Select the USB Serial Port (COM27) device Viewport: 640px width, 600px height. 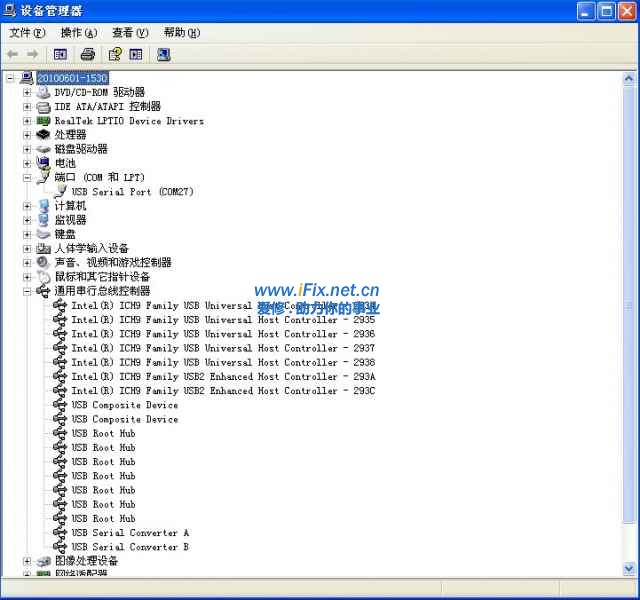click(x=132, y=191)
